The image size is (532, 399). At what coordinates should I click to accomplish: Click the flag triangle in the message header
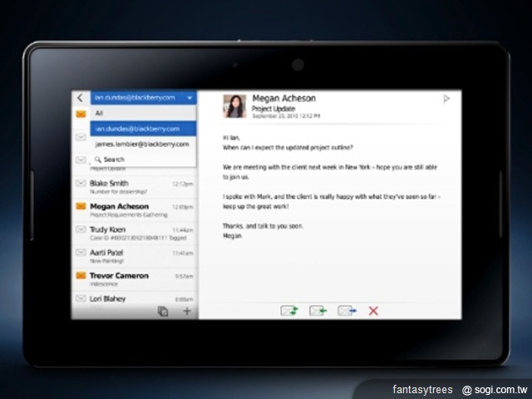pos(446,99)
